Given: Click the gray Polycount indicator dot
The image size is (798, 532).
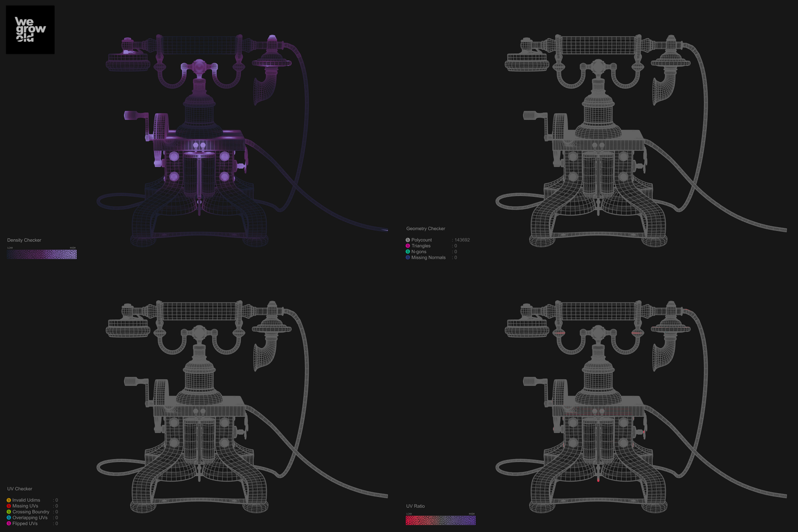Looking at the screenshot, I should (407, 240).
